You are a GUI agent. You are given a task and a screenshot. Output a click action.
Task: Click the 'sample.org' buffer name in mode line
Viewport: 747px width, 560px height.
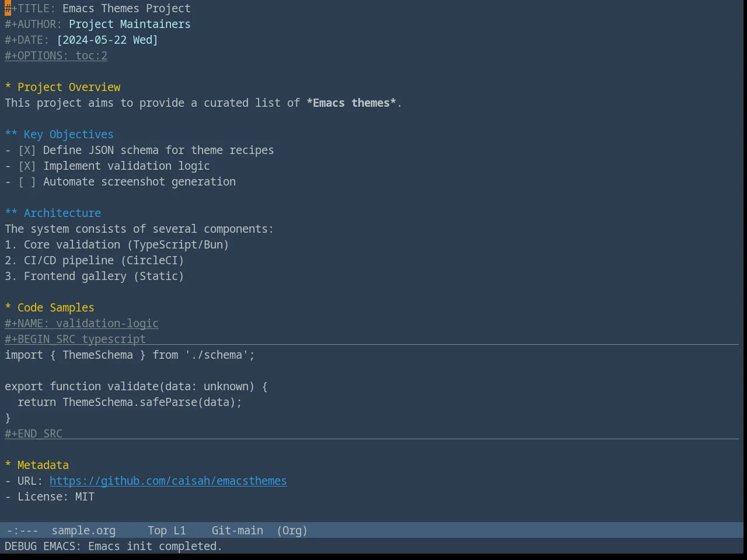pos(83,530)
